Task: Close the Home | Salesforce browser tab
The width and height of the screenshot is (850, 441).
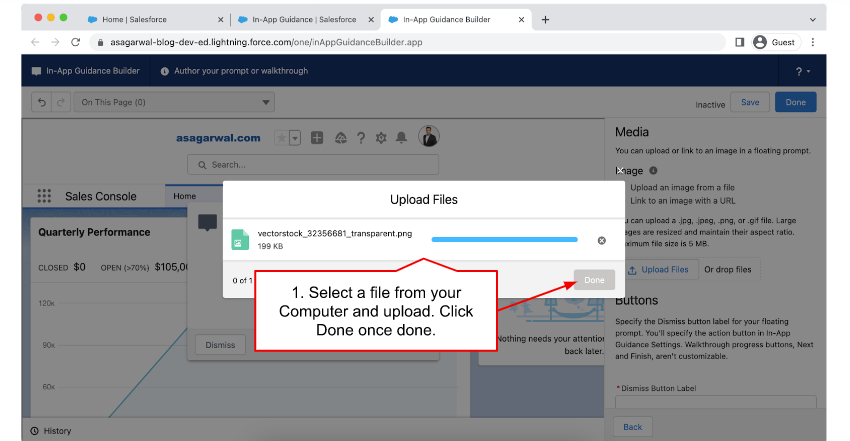Action: [x=221, y=20]
